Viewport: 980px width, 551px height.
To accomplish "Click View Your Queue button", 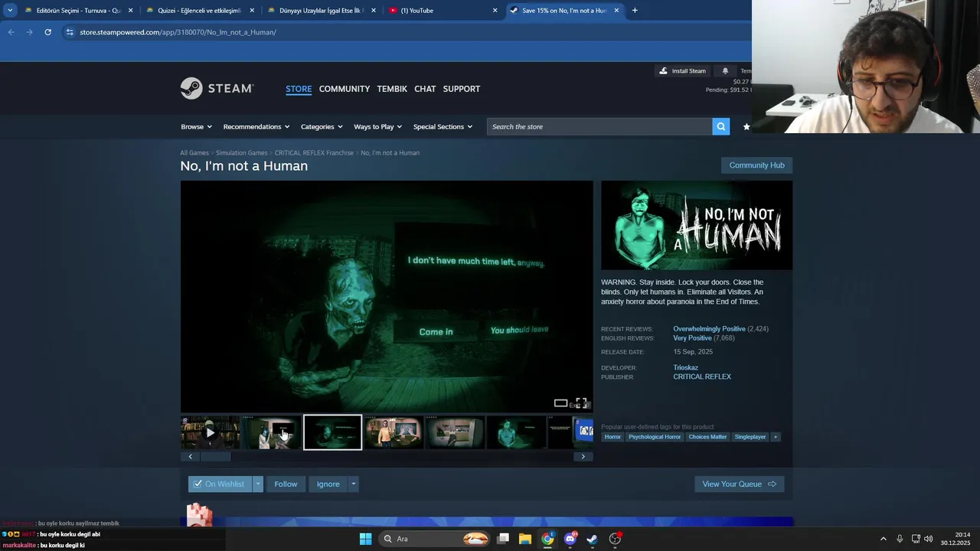I will (740, 484).
